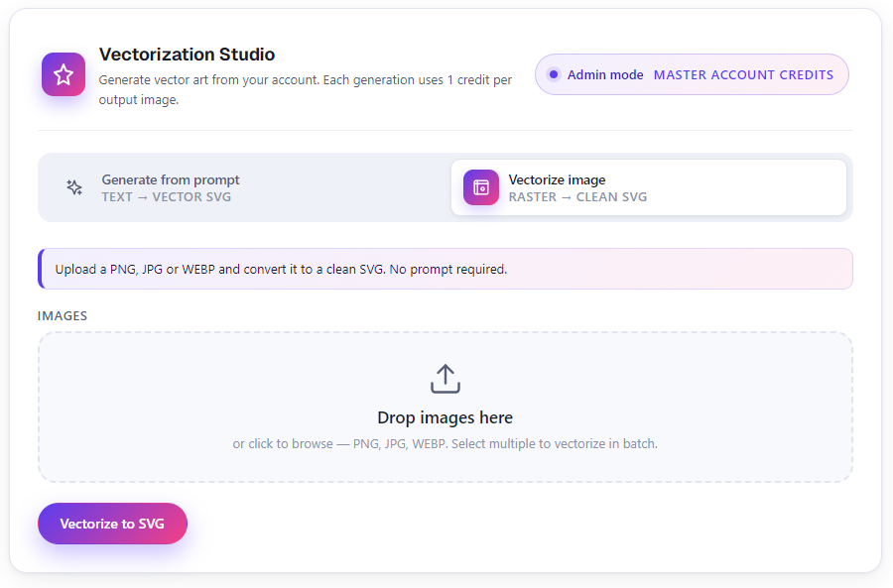Click the 'or click to browse' hint text
This screenshot has width=893, height=588.
coord(446,444)
